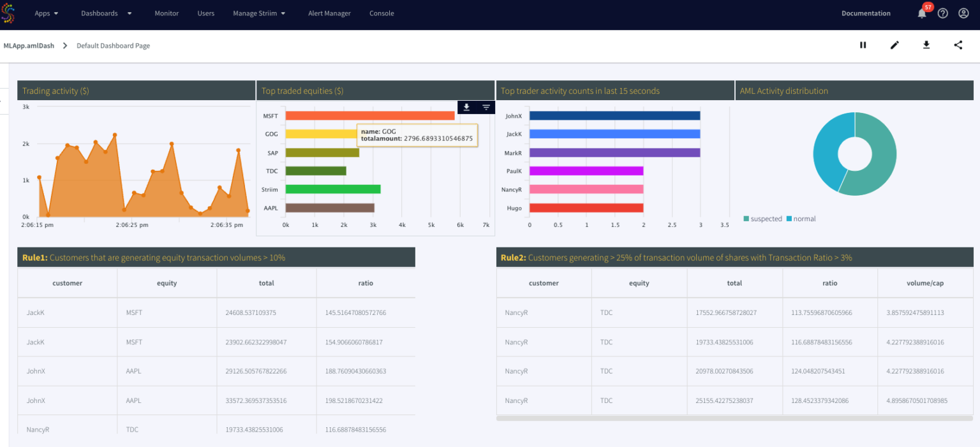
Task: Toggle the suspected legend item
Action: 762,219
